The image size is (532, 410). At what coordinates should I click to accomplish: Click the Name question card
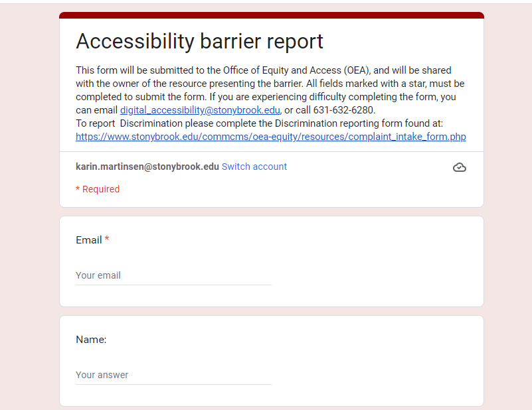click(271, 360)
